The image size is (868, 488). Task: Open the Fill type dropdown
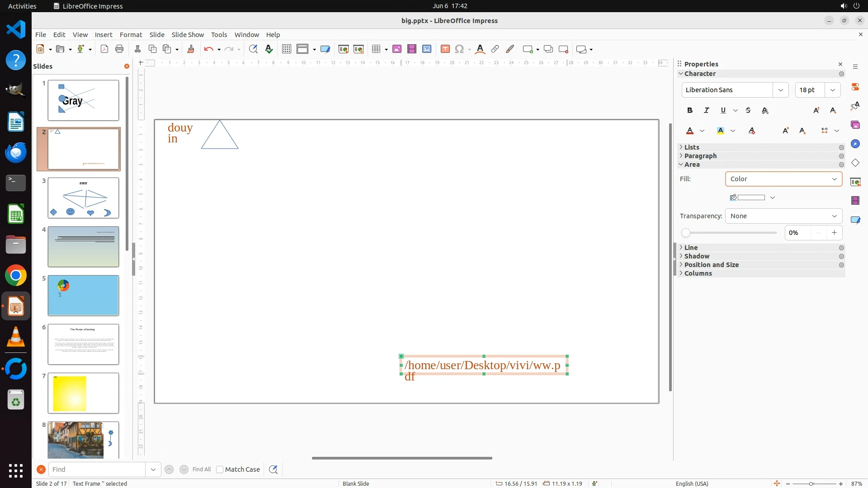click(783, 179)
